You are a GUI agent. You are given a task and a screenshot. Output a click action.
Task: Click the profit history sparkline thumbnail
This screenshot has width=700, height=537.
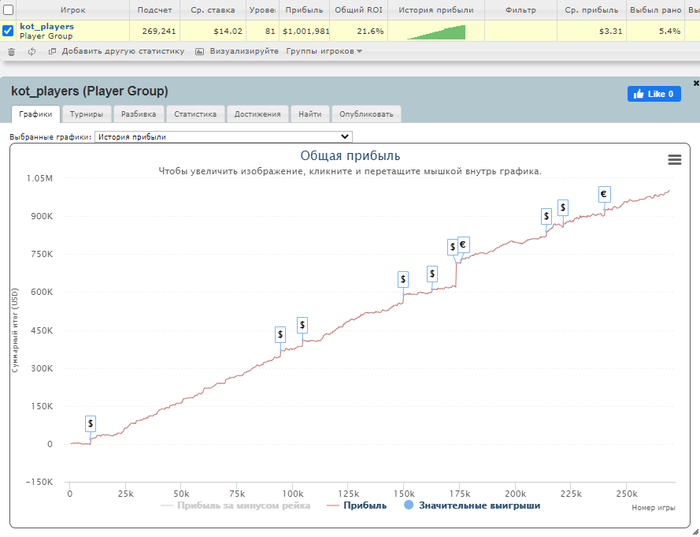[x=436, y=32]
